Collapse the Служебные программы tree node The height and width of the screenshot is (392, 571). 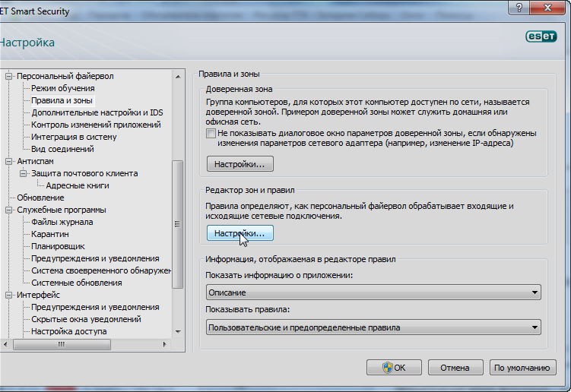pyautogui.click(x=8, y=210)
